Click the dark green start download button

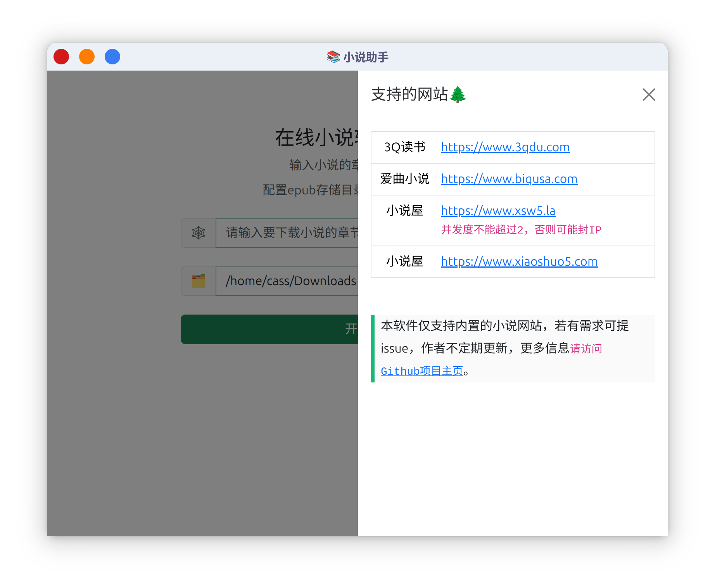coord(269,329)
